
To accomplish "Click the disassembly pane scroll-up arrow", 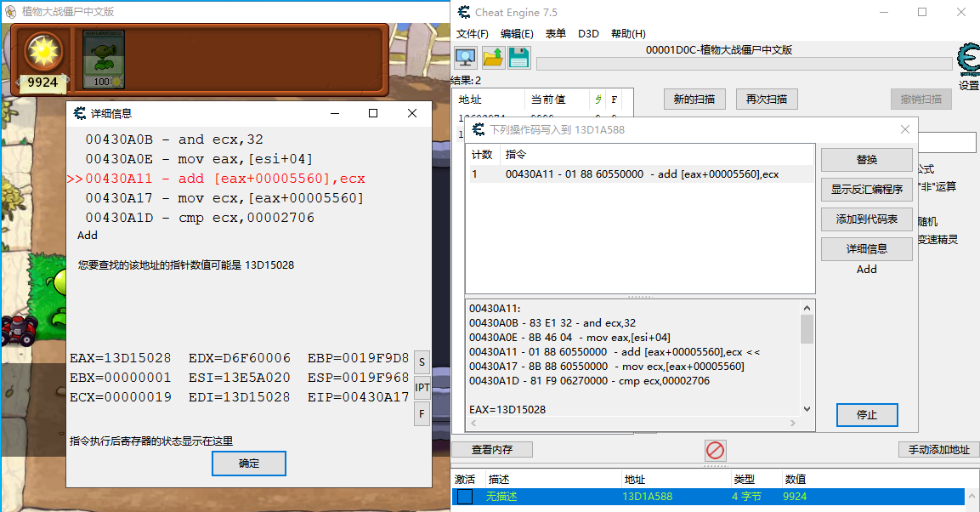I will point(807,308).
